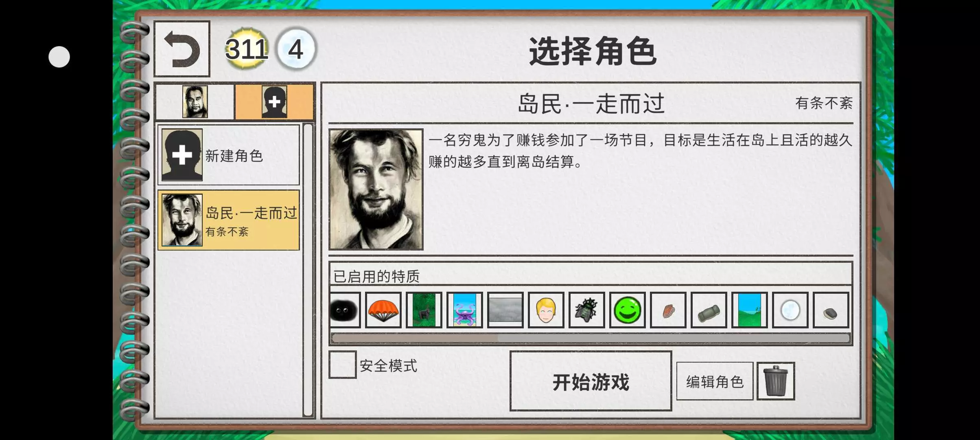The width and height of the screenshot is (980, 440).
Task: Select 岛民·一走而过 character entry
Action: [229, 220]
